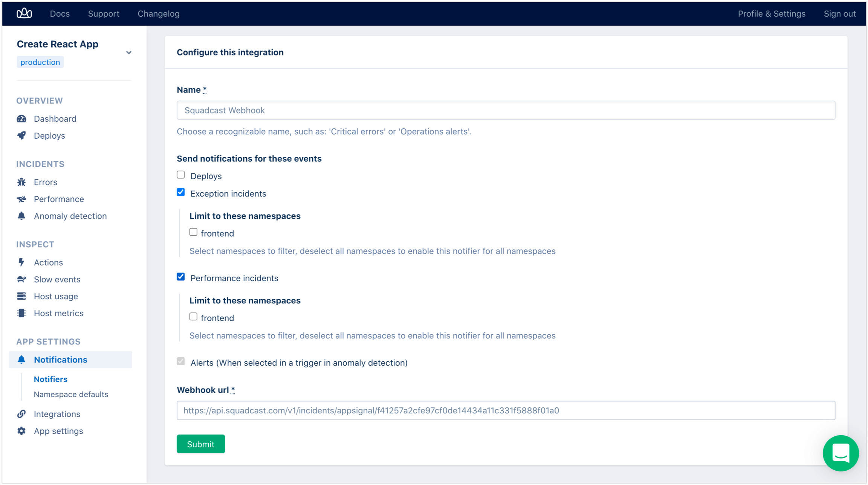Click the Host usage server icon
Screen dimensions: 868x485
coord(21,296)
